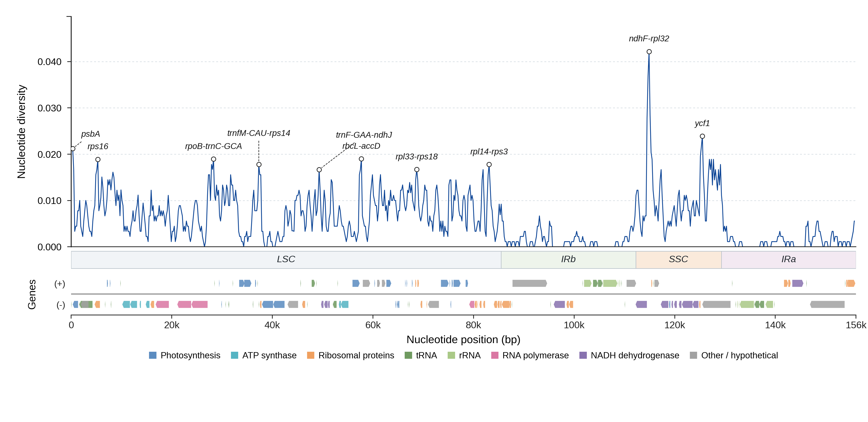868x422 pixels.
Task: Click the trnF-GAA-ndhJ label text
Action: pyautogui.click(x=364, y=135)
